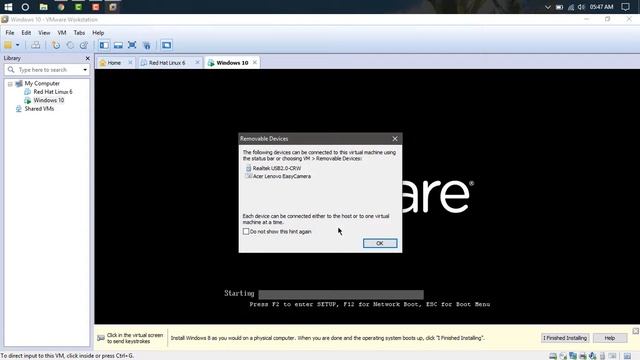Open the snapshot manager icon

(x=84, y=45)
